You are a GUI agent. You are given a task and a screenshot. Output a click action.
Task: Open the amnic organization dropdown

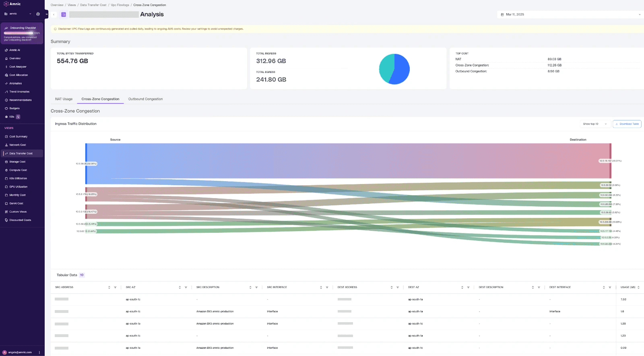(18, 14)
